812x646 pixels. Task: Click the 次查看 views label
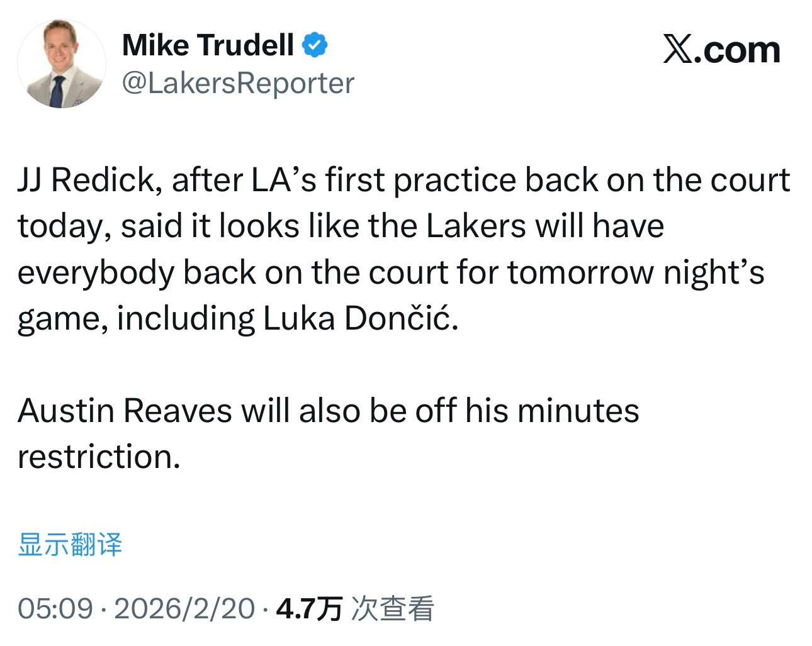[392, 608]
